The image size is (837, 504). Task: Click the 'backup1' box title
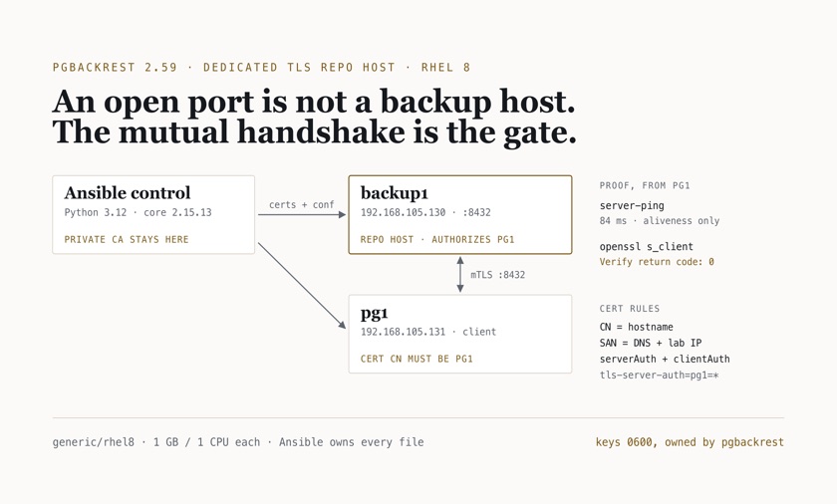coord(394,192)
